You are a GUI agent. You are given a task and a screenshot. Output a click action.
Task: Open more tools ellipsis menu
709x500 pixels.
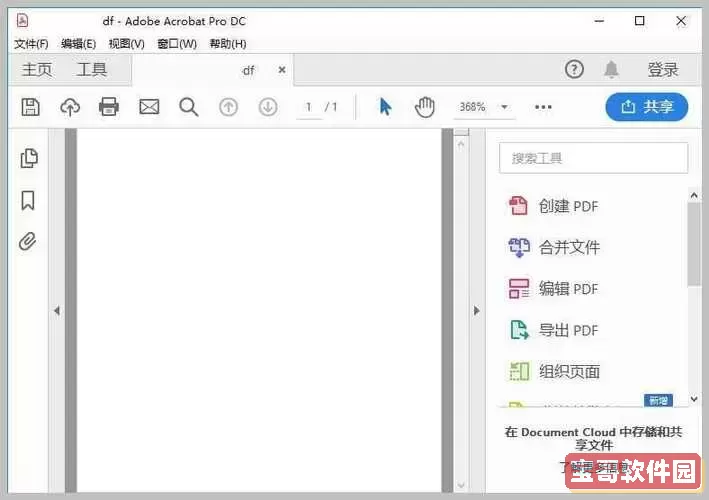[x=543, y=107]
